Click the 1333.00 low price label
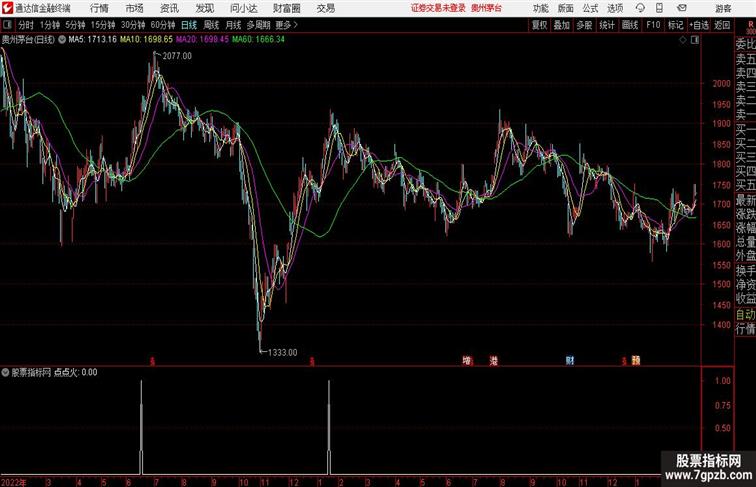The image size is (756, 487). (283, 352)
